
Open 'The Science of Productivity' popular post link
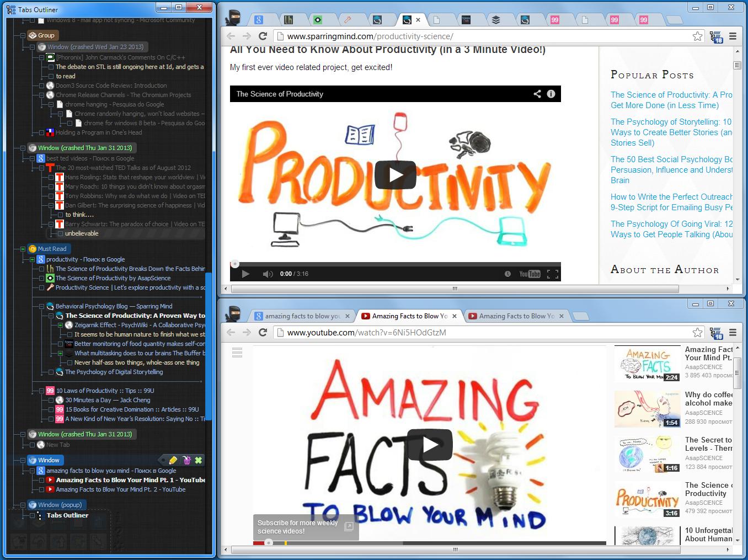click(671, 100)
